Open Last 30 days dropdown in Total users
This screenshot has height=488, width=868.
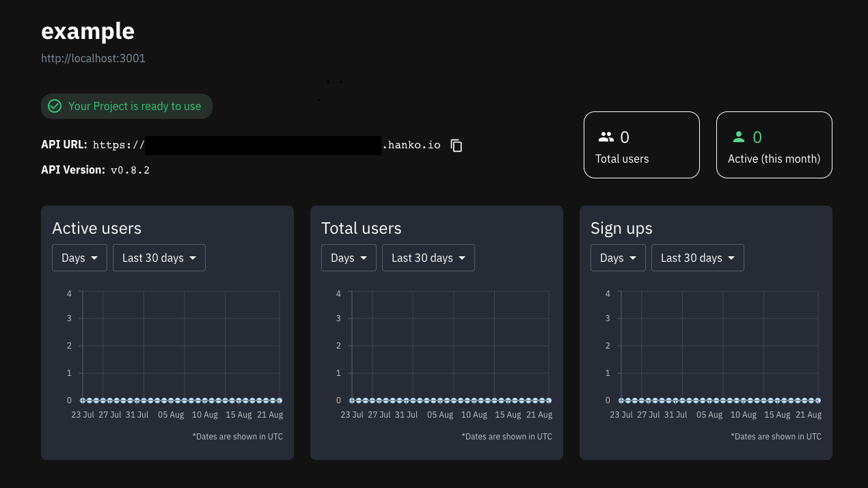(429, 258)
